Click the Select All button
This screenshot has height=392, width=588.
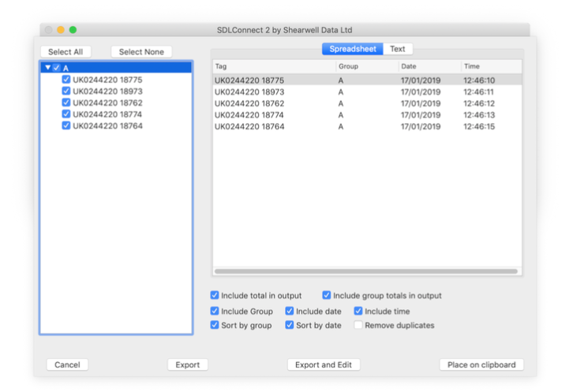tap(66, 52)
